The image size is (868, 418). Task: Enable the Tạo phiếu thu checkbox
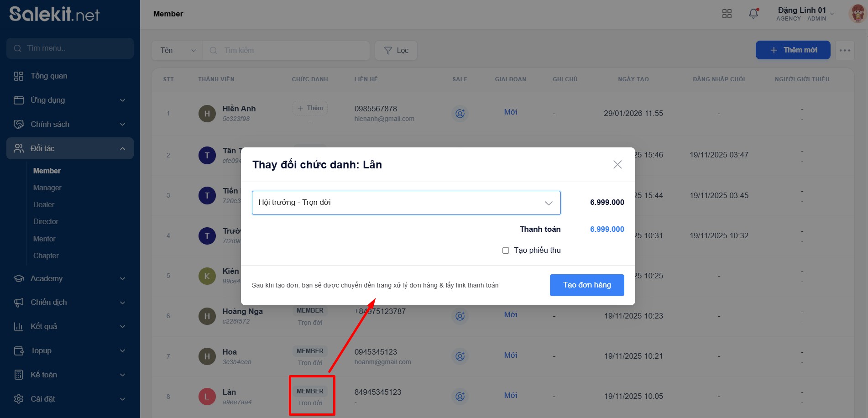tap(506, 251)
